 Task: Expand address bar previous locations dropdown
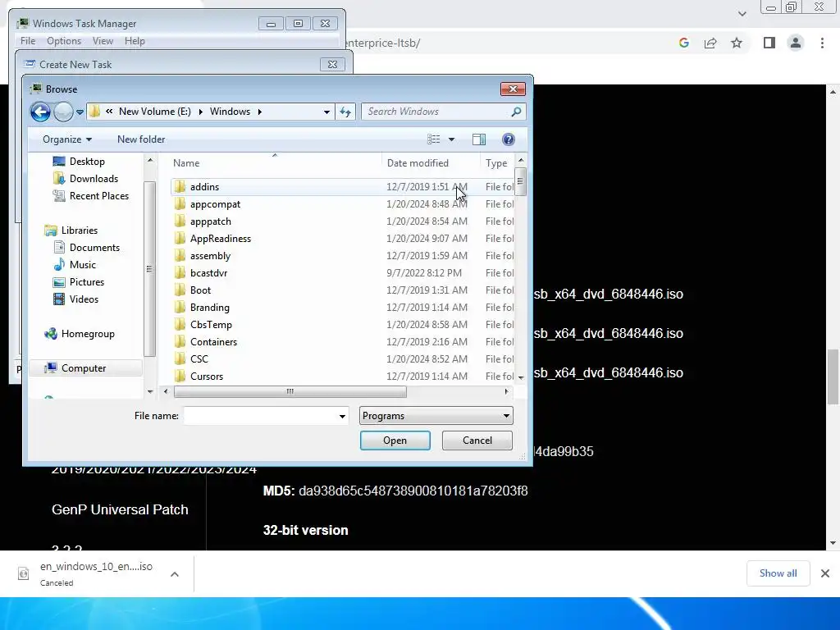326,112
